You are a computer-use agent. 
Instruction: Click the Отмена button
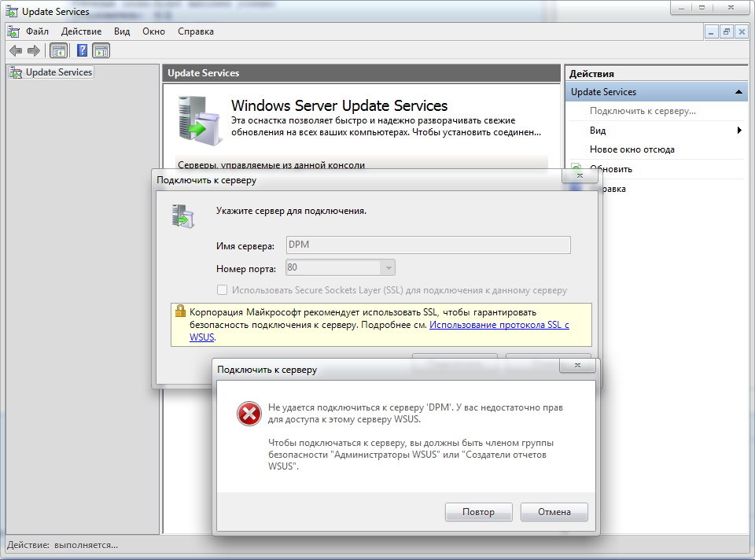554,512
